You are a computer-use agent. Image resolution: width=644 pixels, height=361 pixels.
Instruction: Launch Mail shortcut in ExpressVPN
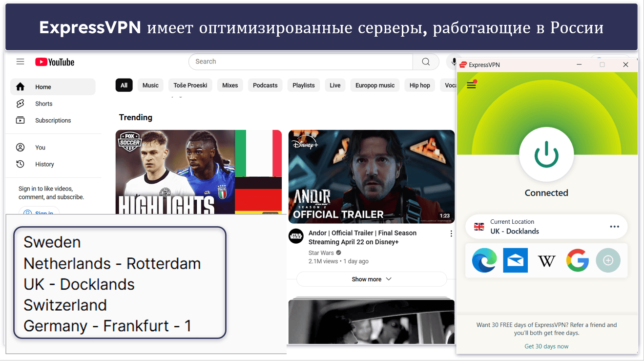coord(515,260)
